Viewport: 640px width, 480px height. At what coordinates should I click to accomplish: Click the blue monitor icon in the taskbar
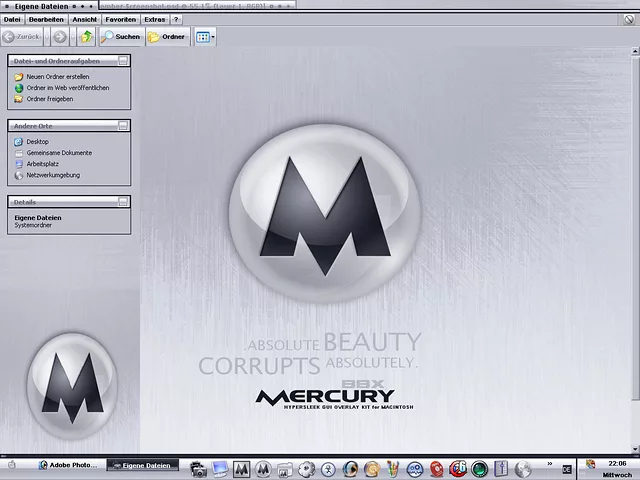tap(220, 469)
